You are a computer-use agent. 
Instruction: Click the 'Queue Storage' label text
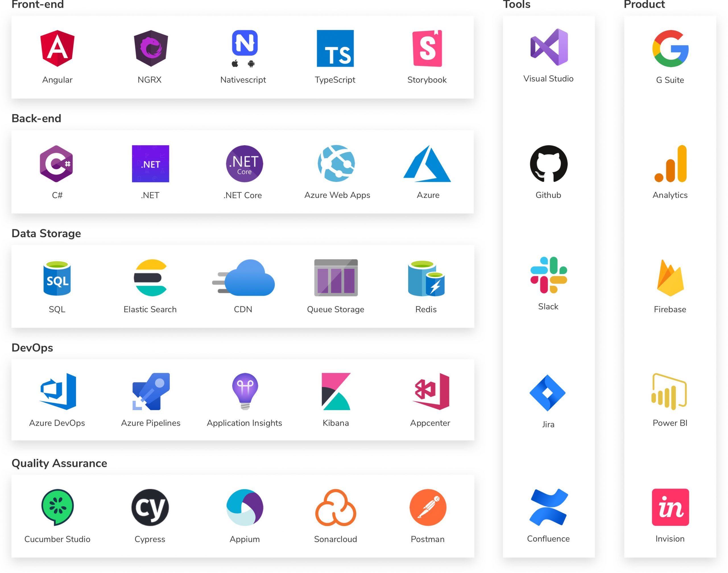click(336, 309)
